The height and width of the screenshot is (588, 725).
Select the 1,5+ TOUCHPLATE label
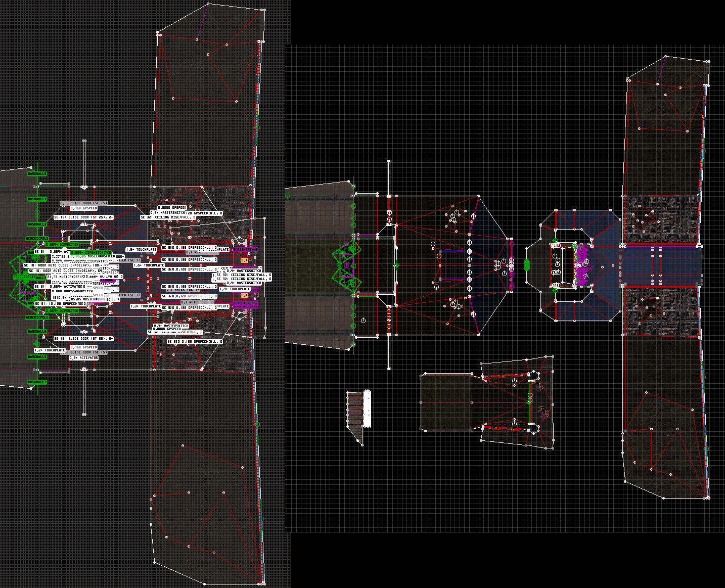[149, 265]
